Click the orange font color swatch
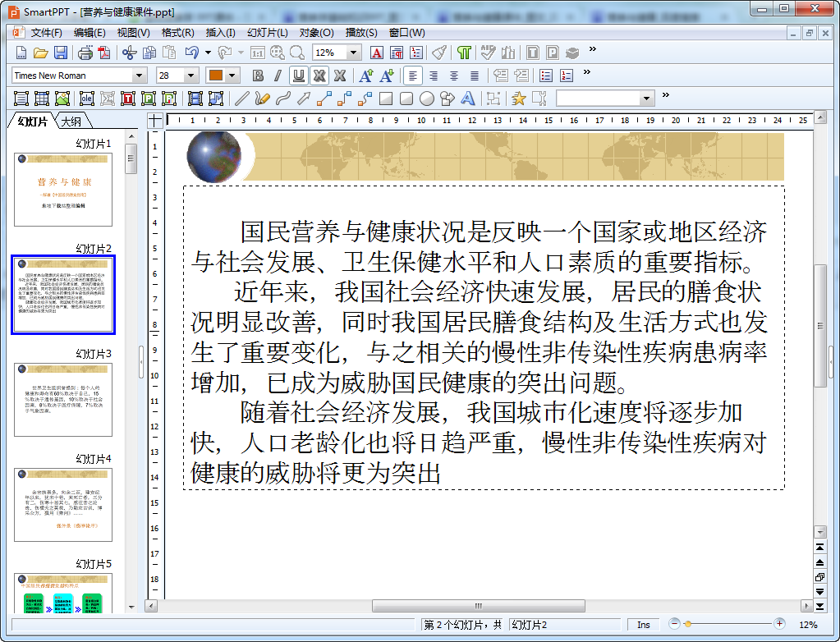This screenshot has width=840, height=642. click(216, 76)
